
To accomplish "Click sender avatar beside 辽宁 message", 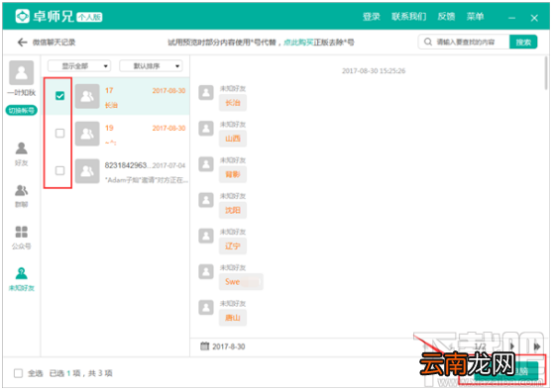I will coord(206,236).
